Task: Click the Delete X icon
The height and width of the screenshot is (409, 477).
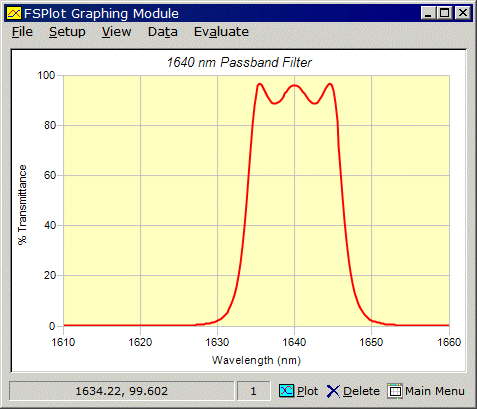Action: (x=333, y=391)
